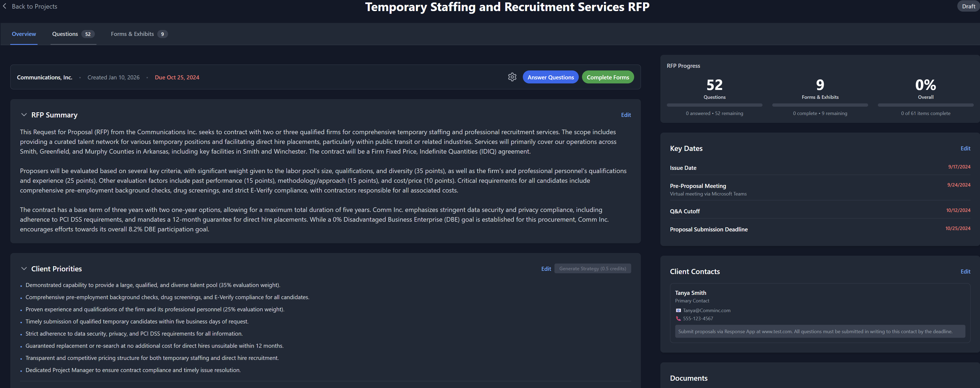Edit the Key Dates section

pyautogui.click(x=965, y=148)
